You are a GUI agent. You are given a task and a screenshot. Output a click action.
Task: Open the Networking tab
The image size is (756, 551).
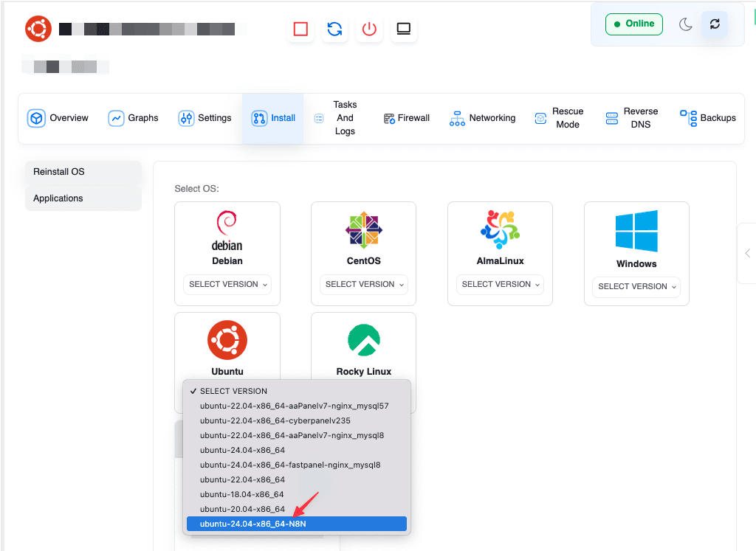(x=482, y=118)
